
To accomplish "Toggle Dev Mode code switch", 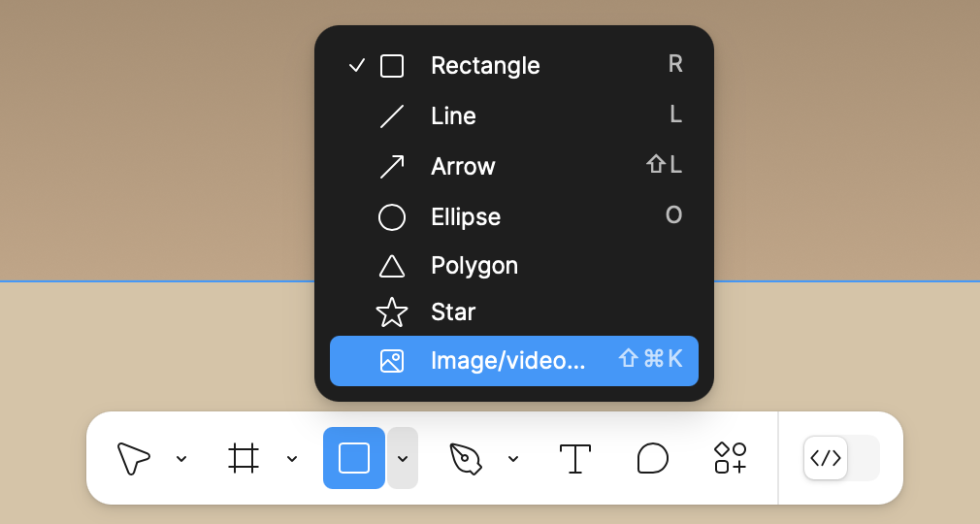I will coord(841,458).
